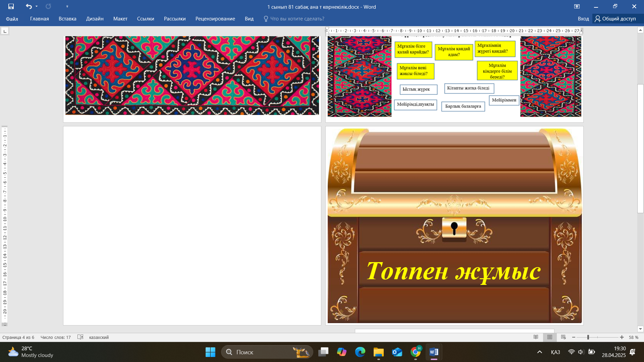
Task: Click the "Что вы хотите сделать?" search field
Action: [x=297, y=19]
